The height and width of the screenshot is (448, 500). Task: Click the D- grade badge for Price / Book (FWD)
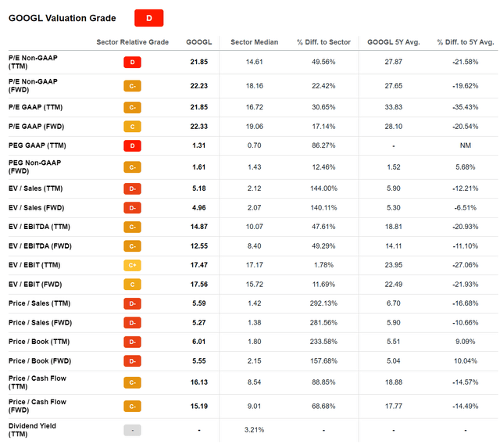point(132,361)
